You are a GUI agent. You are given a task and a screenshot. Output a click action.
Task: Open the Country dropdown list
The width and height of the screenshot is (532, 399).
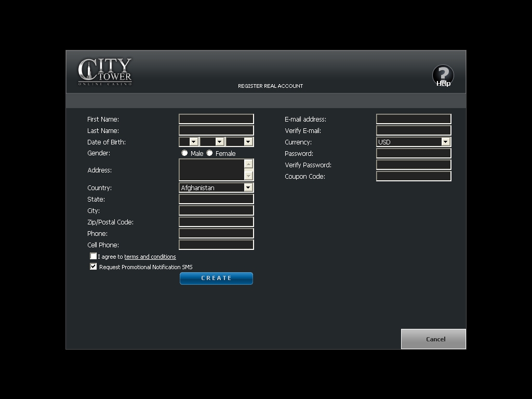click(x=248, y=188)
